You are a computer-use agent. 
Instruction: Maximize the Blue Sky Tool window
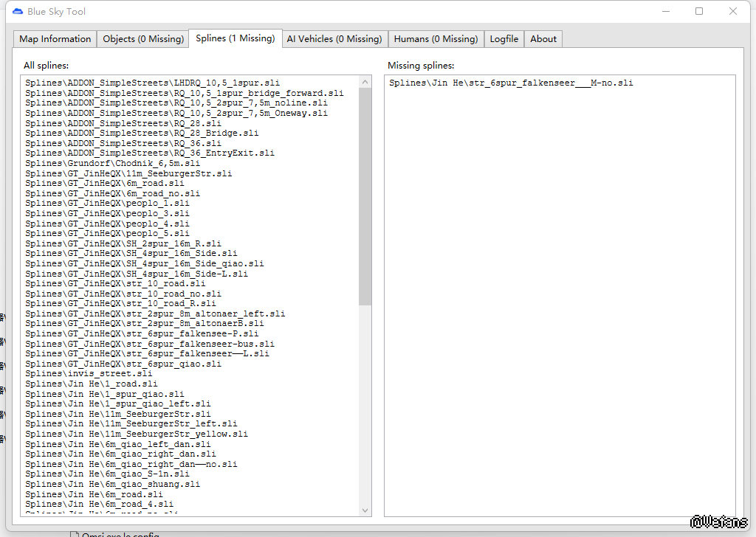click(698, 11)
